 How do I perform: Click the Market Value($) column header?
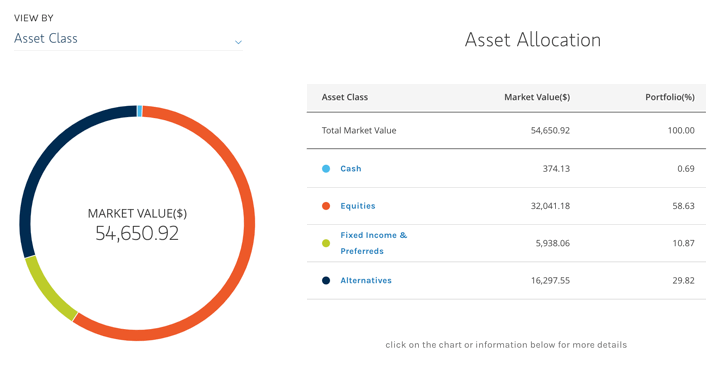tap(537, 97)
